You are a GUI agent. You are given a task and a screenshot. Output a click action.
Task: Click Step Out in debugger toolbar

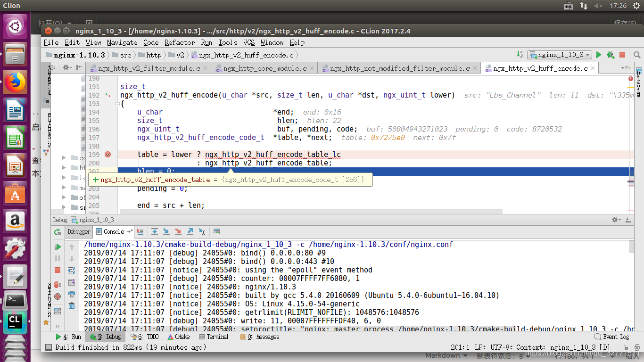(x=190, y=231)
